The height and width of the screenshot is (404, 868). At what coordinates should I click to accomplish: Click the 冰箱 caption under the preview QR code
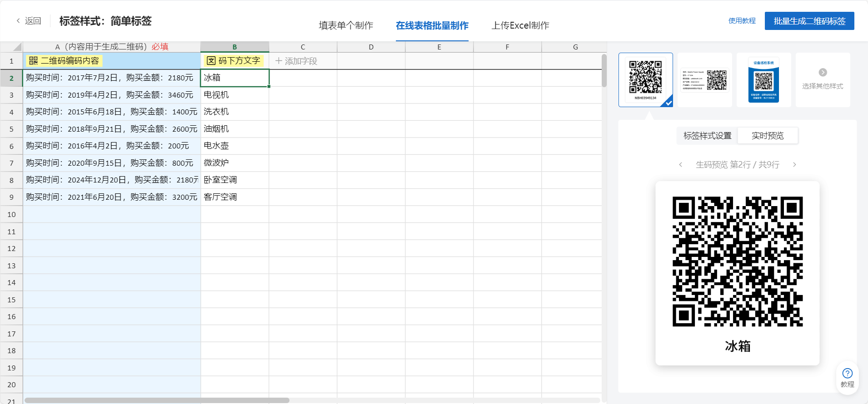(x=738, y=346)
